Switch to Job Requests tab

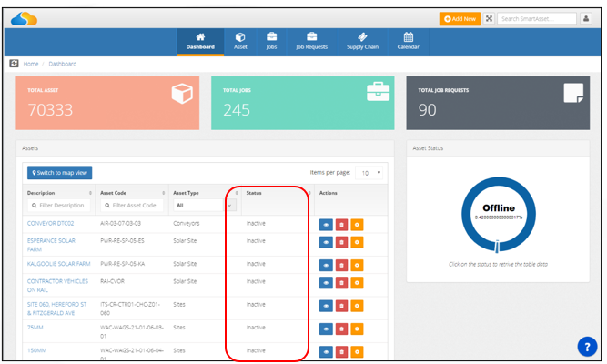(311, 42)
